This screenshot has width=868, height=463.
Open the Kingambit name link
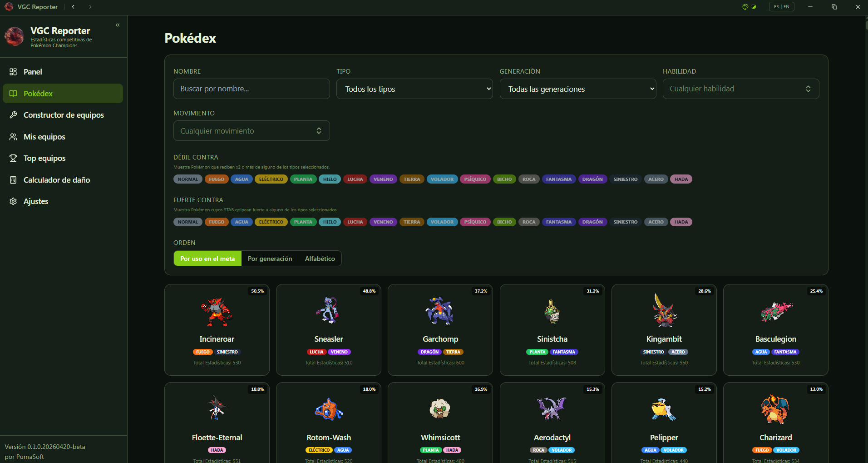[664, 339]
